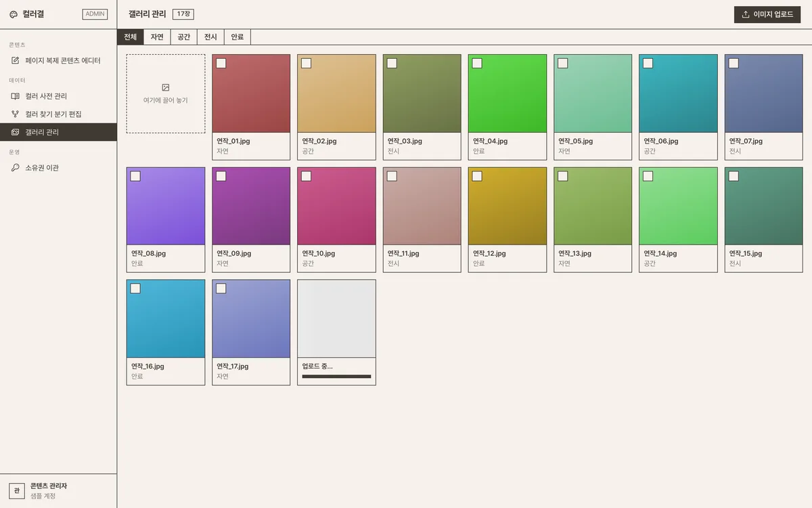
Task: Click the ADMIN badge in the sidebar header
Action: (x=95, y=14)
